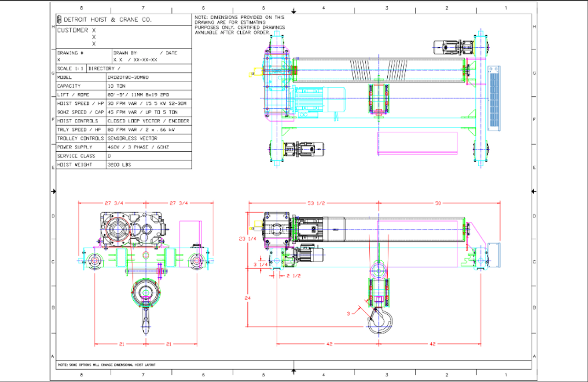The height and width of the screenshot is (382, 588).
Task: Click the "DRAWING #" field label
Action: coord(70,53)
